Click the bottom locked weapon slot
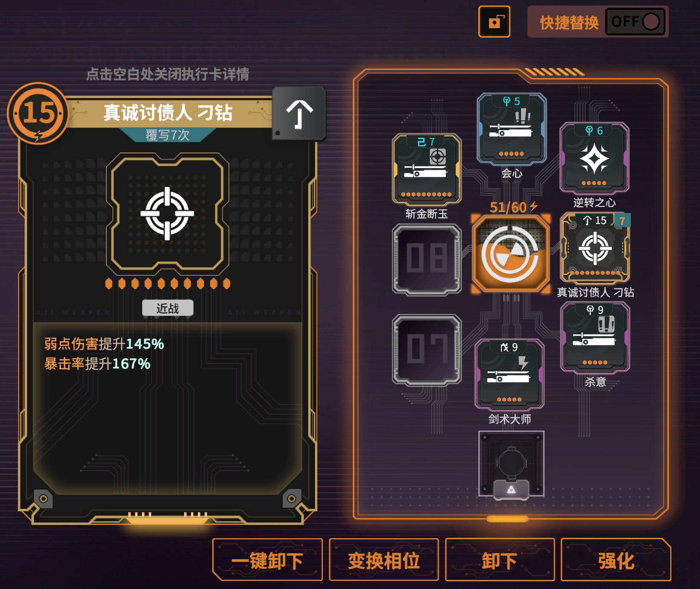The image size is (700, 589). tap(511, 464)
